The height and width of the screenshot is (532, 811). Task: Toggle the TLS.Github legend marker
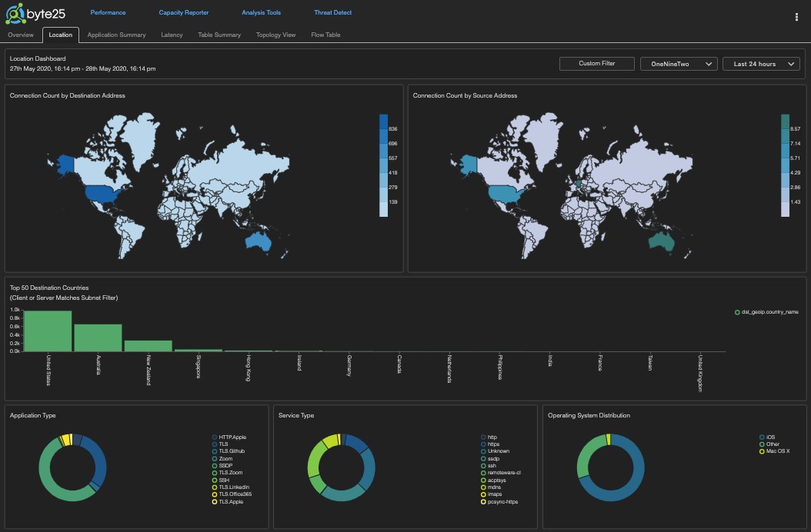pyautogui.click(x=215, y=451)
